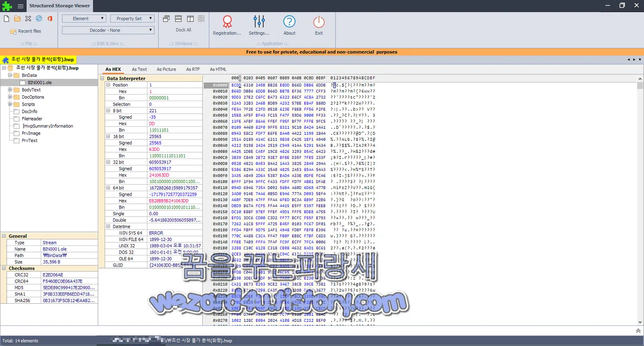This screenshot has height=346, width=644.
Task: Collapse the 32 bit group
Action: point(108,162)
